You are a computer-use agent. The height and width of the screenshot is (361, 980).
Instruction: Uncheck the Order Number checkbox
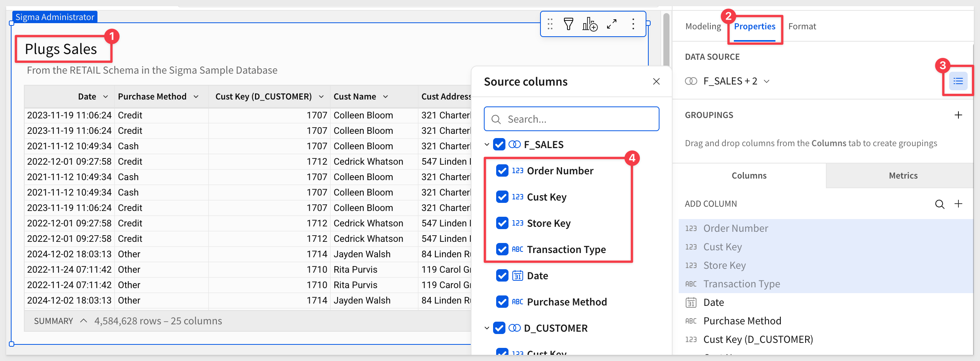[x=502, y=170]
